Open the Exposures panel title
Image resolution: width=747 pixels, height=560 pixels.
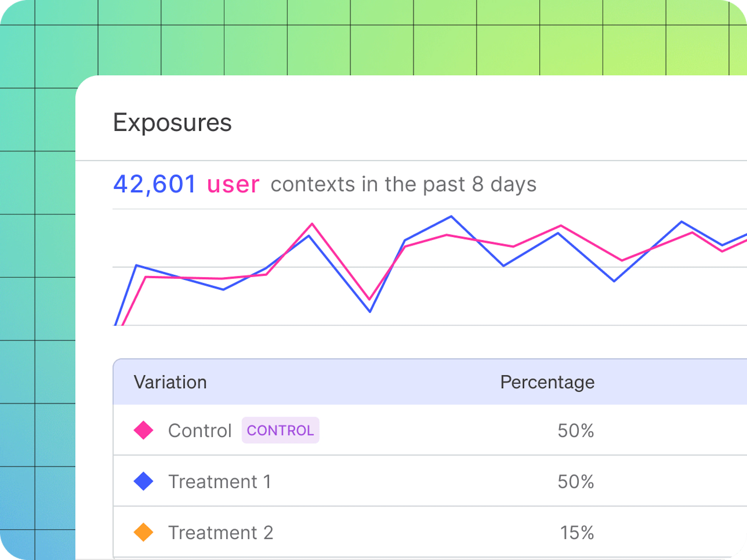point(172,122)
